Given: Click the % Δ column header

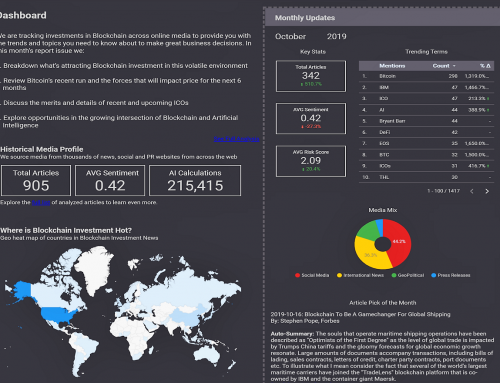Looking at the screenshot, I should pyautogui.click(x=485, y=66).
